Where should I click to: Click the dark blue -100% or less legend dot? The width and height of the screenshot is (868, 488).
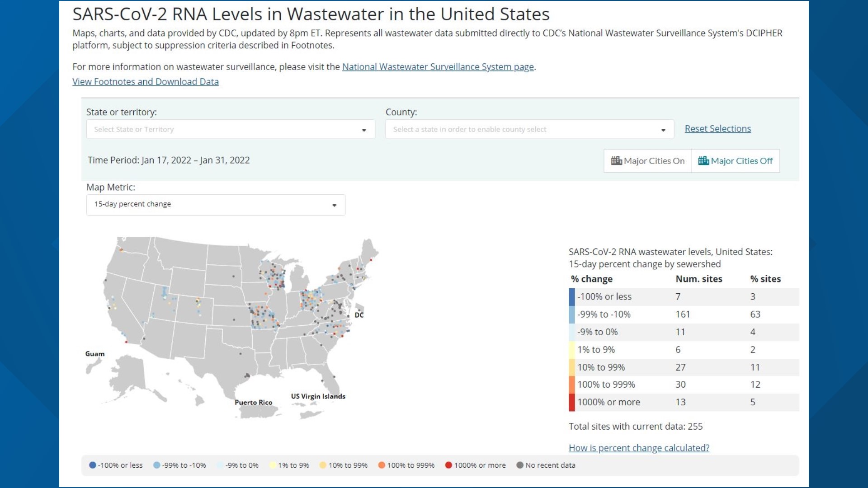tap(92, 465)
